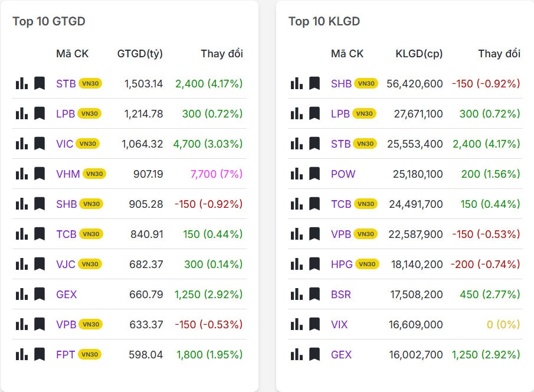Image resolution: width=534 pixels, height=392 pixels.
Task: Toggle the bookmark for VPB in KLGD list
Action: pyautogui.click(x=313, y=234)
